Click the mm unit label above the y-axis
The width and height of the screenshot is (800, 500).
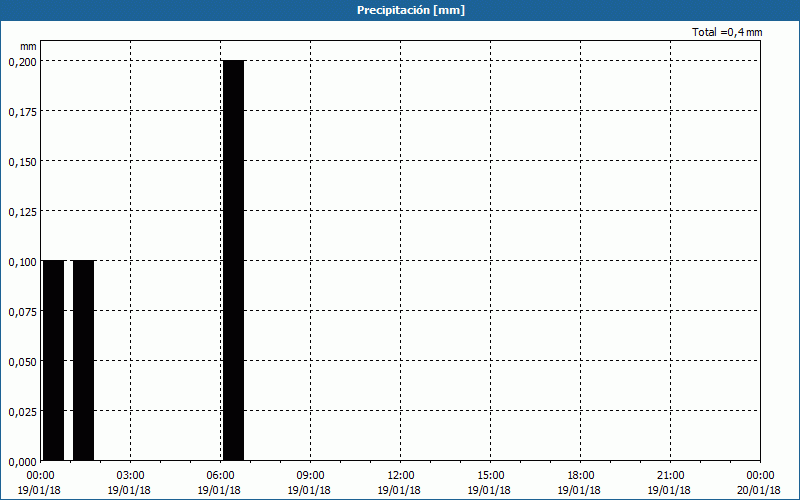tap(28, 46)
